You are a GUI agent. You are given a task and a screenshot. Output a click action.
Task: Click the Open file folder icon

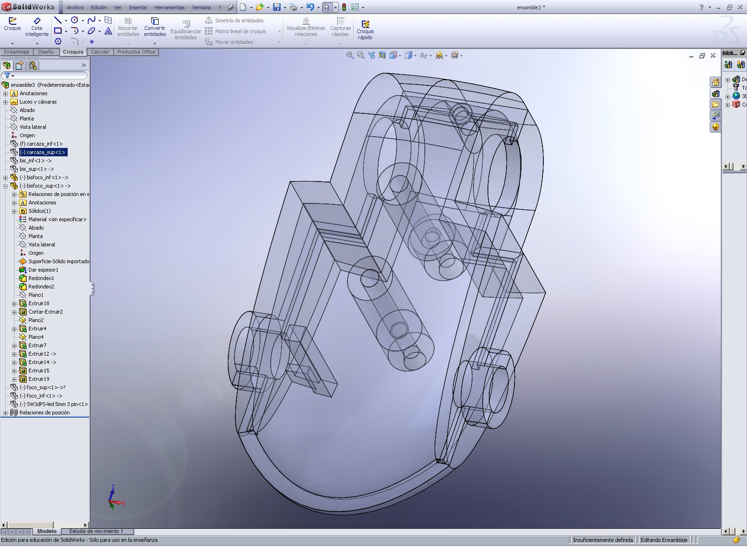(260, 7)
